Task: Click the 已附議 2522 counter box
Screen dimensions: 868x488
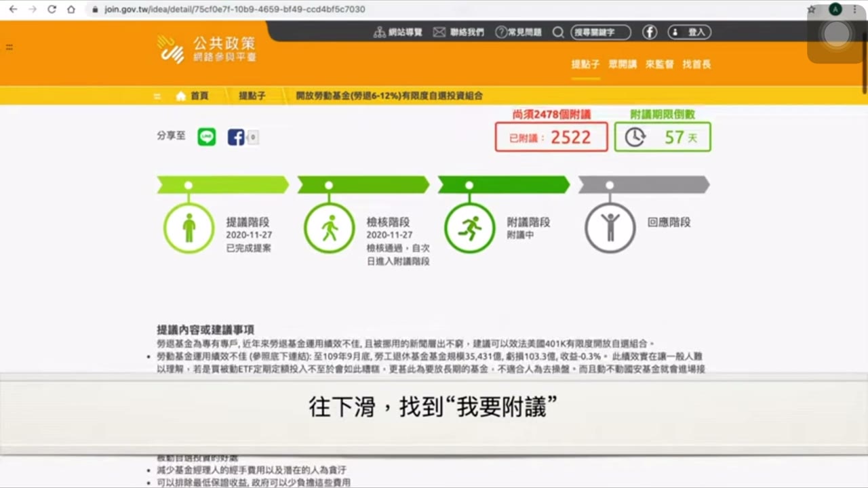Action: (551, 137)
